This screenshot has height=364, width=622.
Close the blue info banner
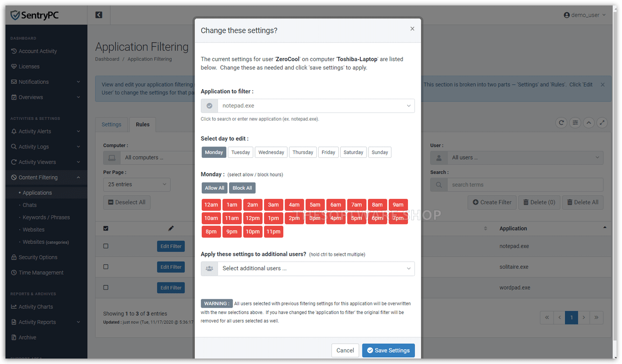[x=602, y=85]
